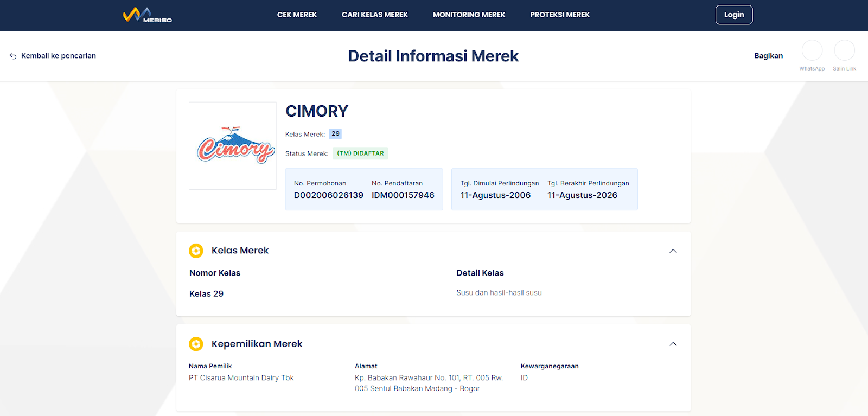Select owner name PT Cisarua Mountain Dairy Tbk
Image resolution: width=868 pixels, height=416 pixels.
pyautogui.click(x=241, y=378)
